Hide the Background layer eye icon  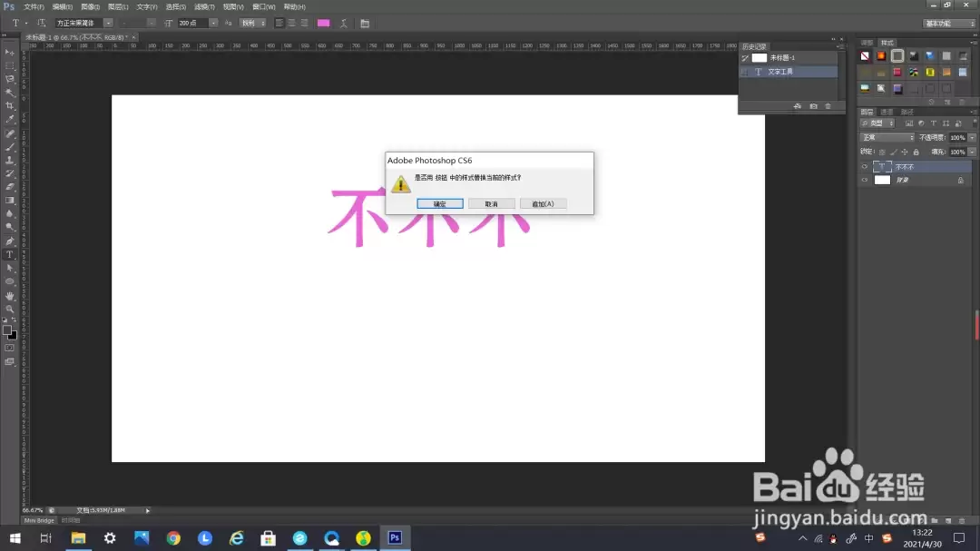tap(865, 180)
